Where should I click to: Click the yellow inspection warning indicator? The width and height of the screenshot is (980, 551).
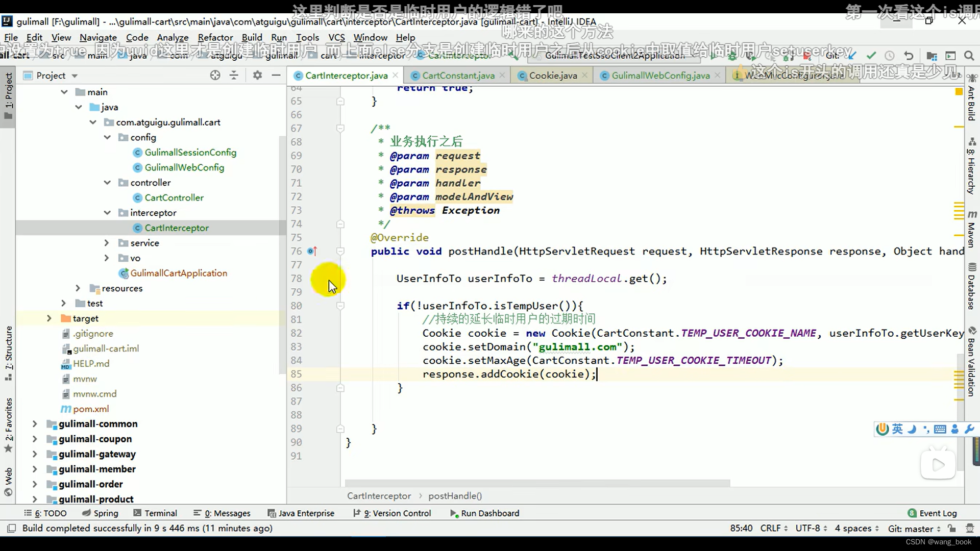tap(959, 92)
